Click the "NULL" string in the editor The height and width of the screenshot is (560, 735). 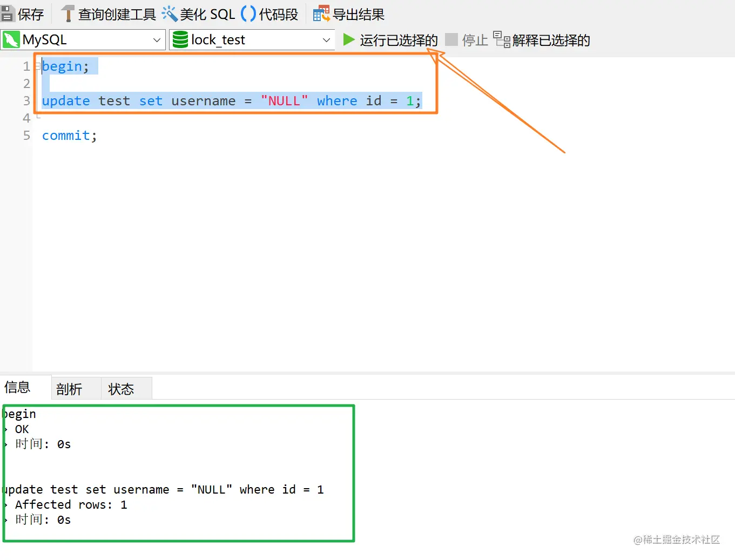coord(285,101)
